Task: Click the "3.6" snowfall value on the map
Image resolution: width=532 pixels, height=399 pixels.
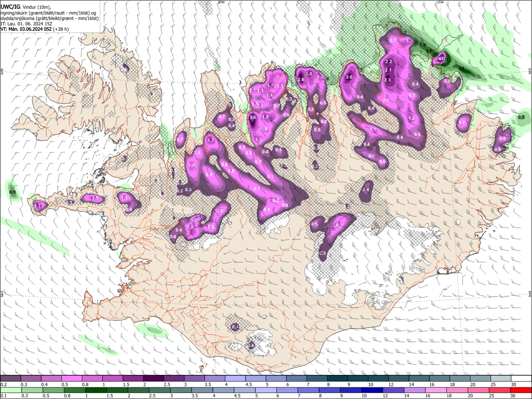Action: [x=253, y=118]
